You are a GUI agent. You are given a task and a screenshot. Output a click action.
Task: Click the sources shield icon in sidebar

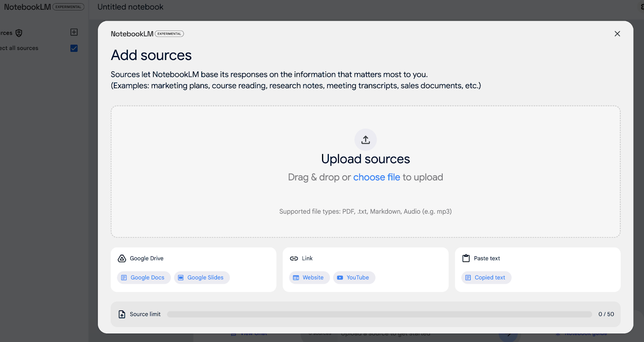coord(19,33)
